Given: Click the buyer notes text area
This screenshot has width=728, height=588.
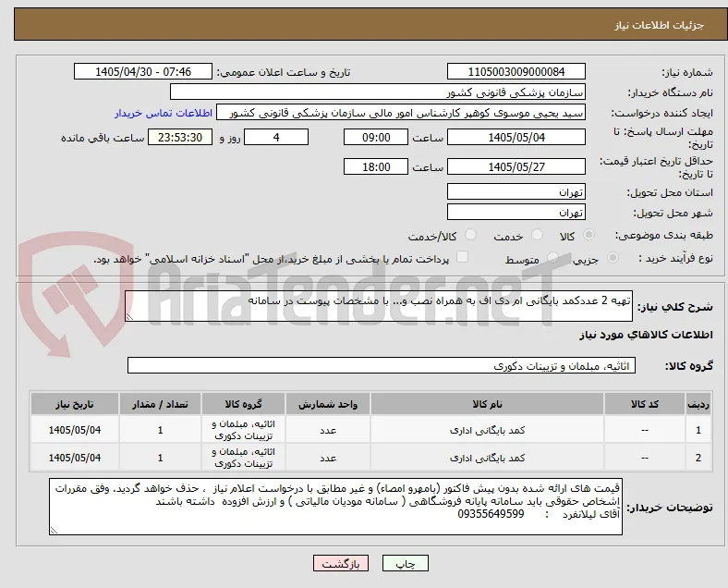Looking at the screenshot, I should point(335,507).
